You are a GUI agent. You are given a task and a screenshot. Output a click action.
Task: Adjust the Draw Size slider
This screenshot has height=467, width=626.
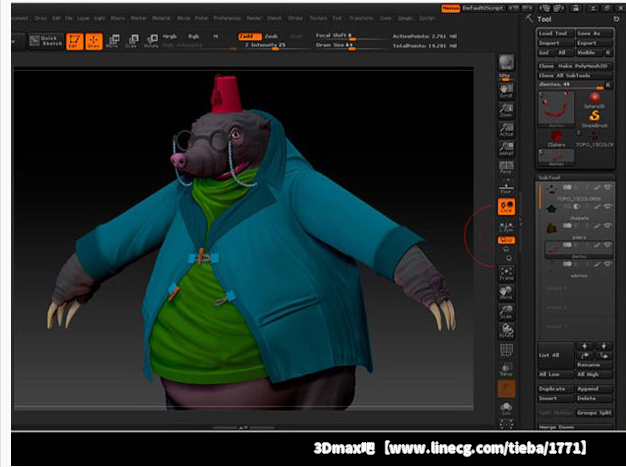[349, 46]
